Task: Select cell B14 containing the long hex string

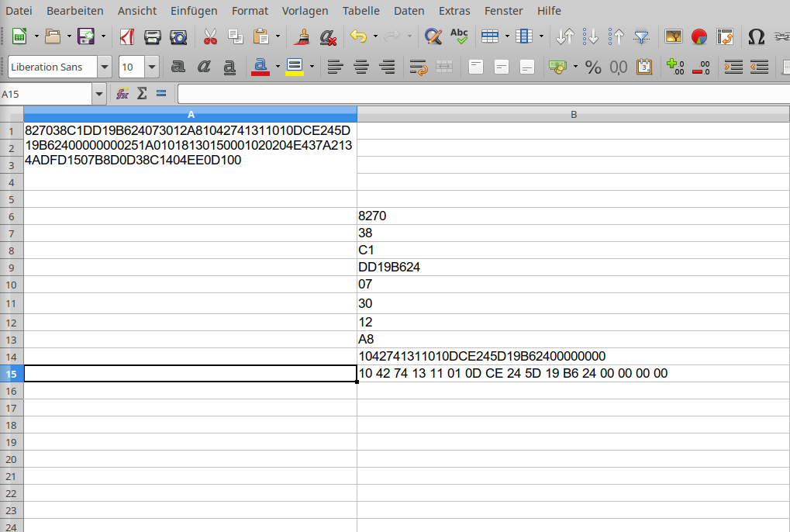Action: 574,356
